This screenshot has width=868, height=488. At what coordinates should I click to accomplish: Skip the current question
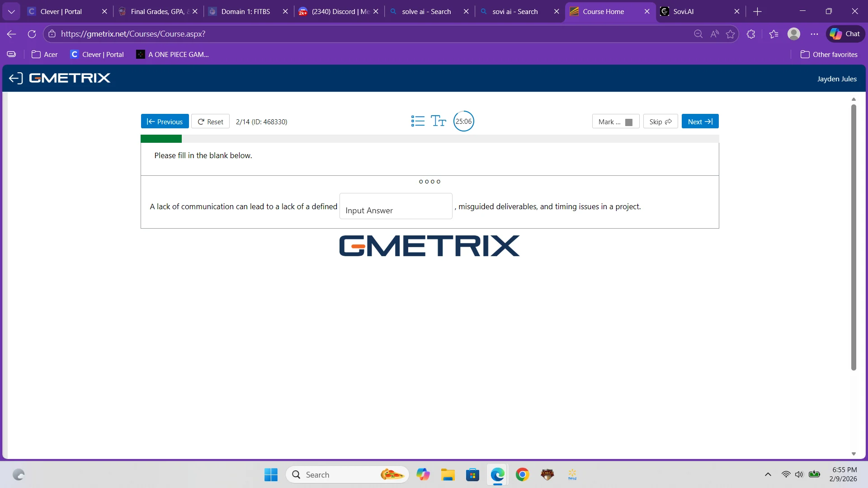tap(660, 122)
